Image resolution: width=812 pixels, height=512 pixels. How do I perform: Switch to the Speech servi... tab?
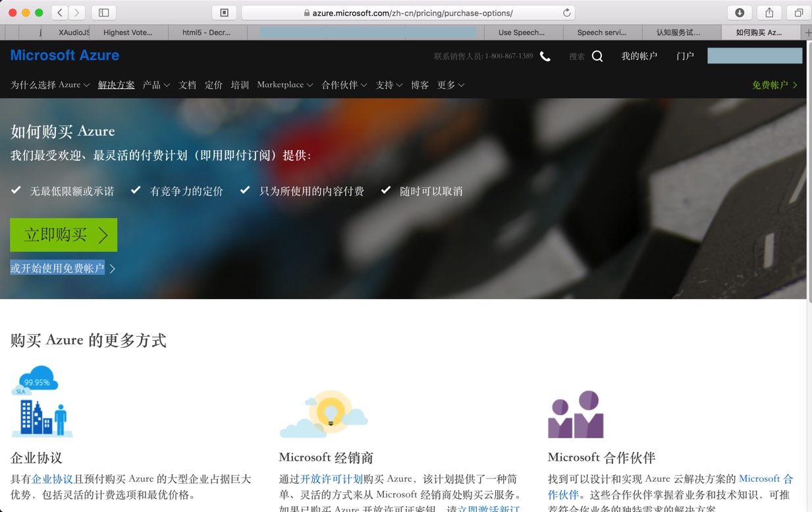coord(603,32)
